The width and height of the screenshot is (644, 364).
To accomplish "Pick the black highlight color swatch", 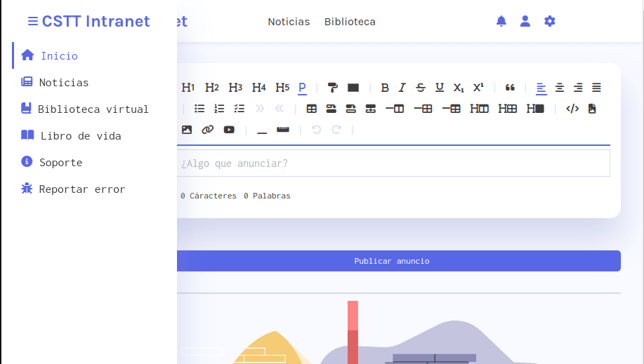I will (x=353, y=88).
